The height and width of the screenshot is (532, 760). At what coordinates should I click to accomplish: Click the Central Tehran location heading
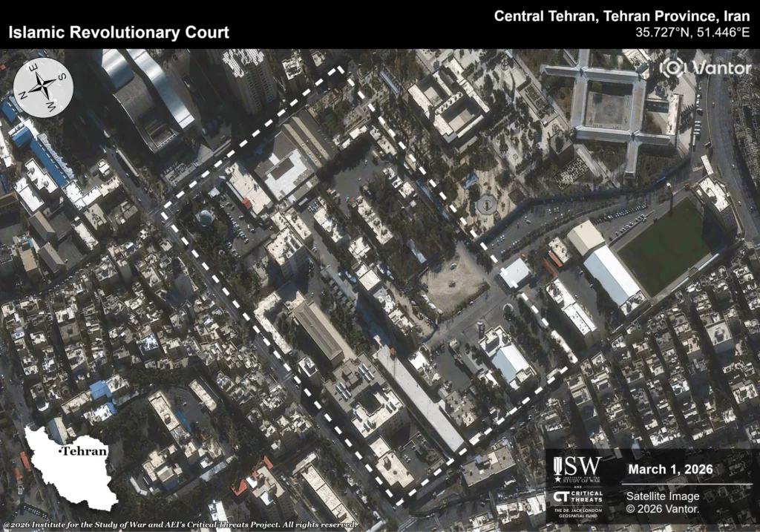(622, 16)
